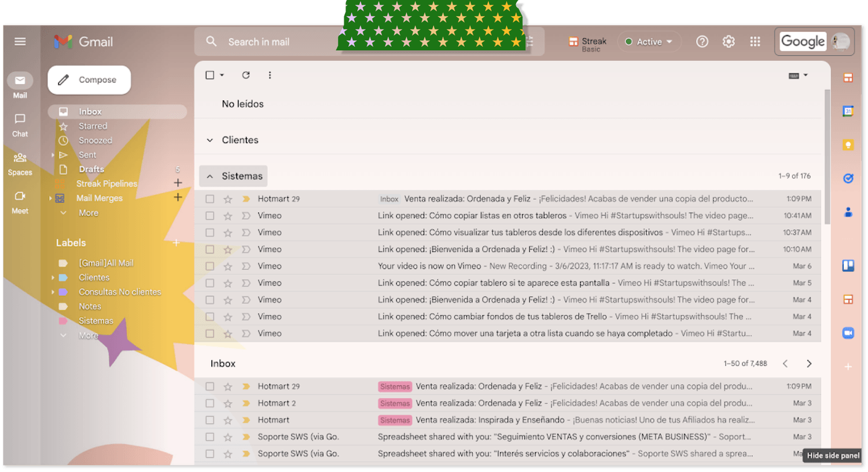Star the 'Cómo mover una tarjeta' Vimeo email
The image size is (868, 472).
228,334
